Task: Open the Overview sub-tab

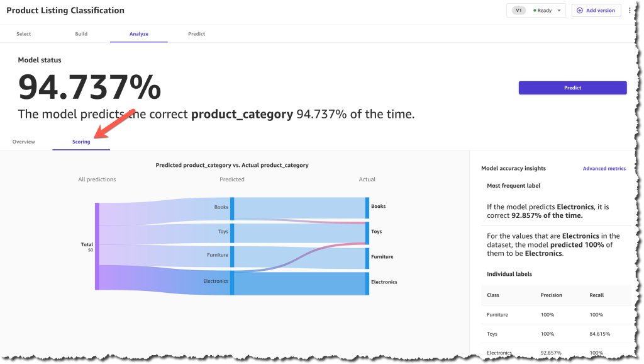Action: (x=24, y=142)
